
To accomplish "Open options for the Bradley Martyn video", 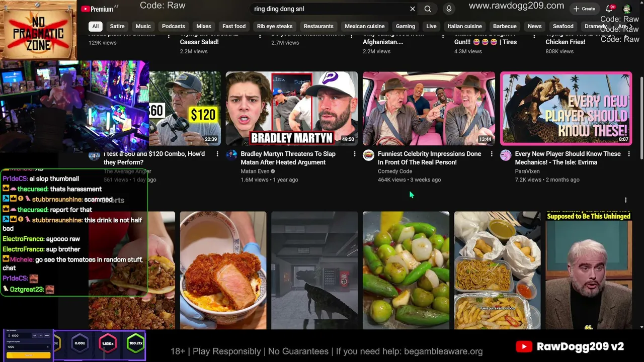I will tap(354, 154).
